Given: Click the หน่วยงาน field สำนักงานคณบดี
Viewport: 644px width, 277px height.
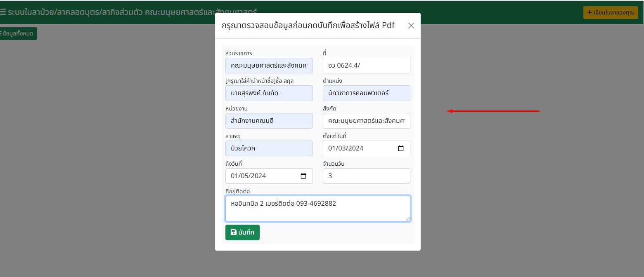Looking at the screenshot, I should (x=269, y=121).
